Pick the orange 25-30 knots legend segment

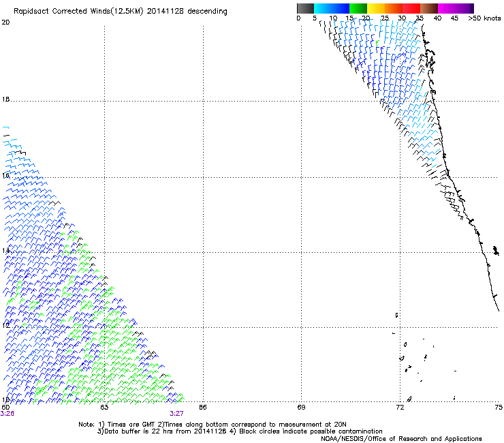click(x=394, y=8)
